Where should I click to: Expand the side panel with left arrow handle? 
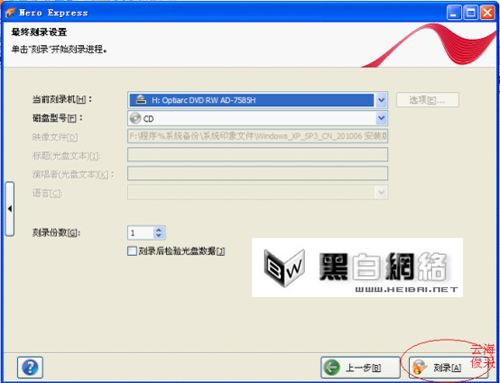pyautogui.click(x=10, y=209)
